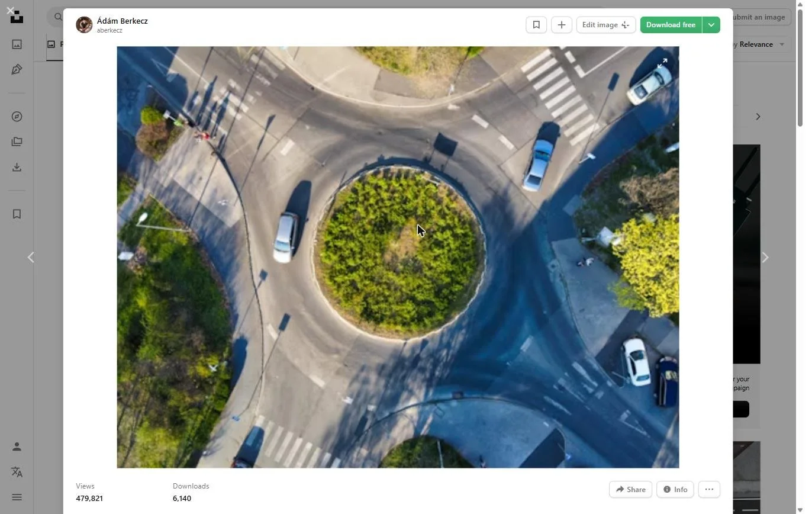The height and width of the screenshot is (514, 812).
Task: Open the hamburger menu icon in sidebar
Action: (17, 497)
